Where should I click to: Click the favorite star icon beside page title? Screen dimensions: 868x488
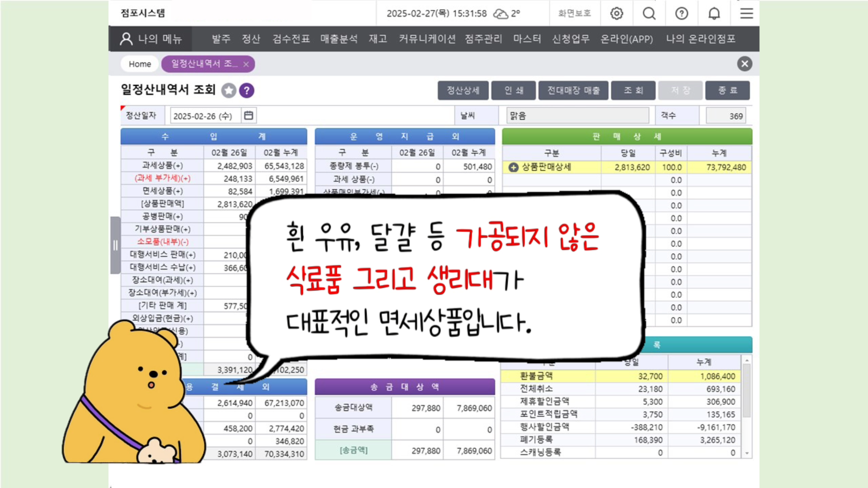click(229, 90)
